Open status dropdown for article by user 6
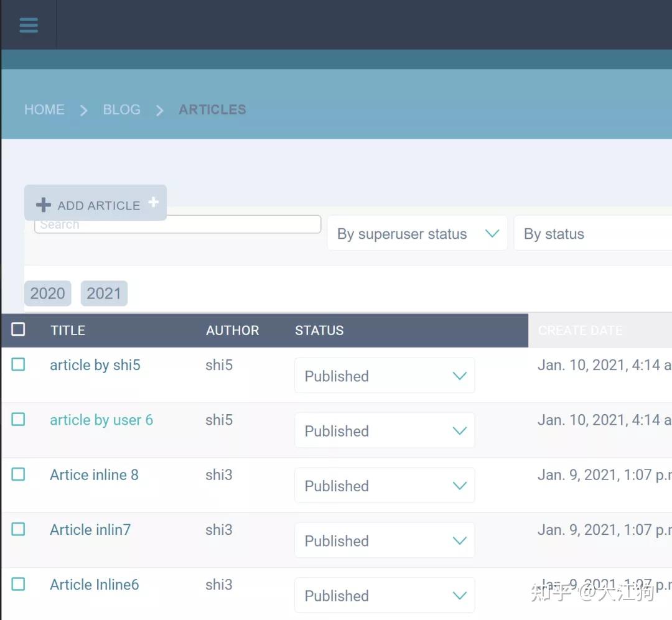 tap(385, 430)
